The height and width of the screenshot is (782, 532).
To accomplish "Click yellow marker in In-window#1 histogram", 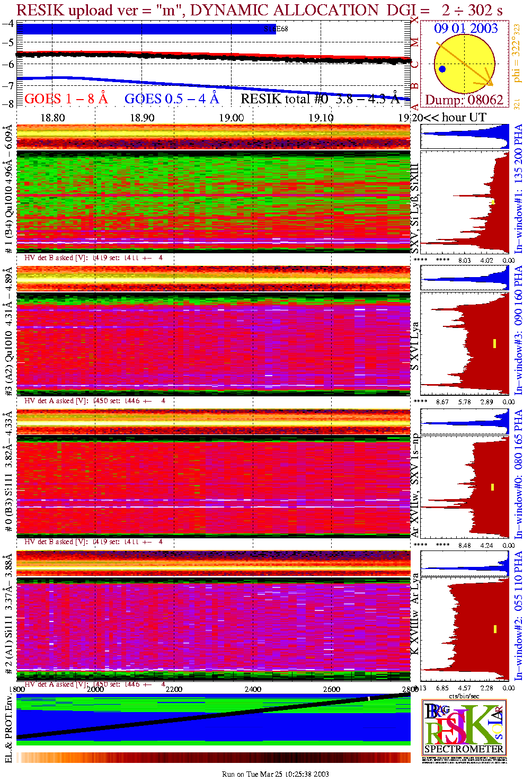I will point(493,202).
